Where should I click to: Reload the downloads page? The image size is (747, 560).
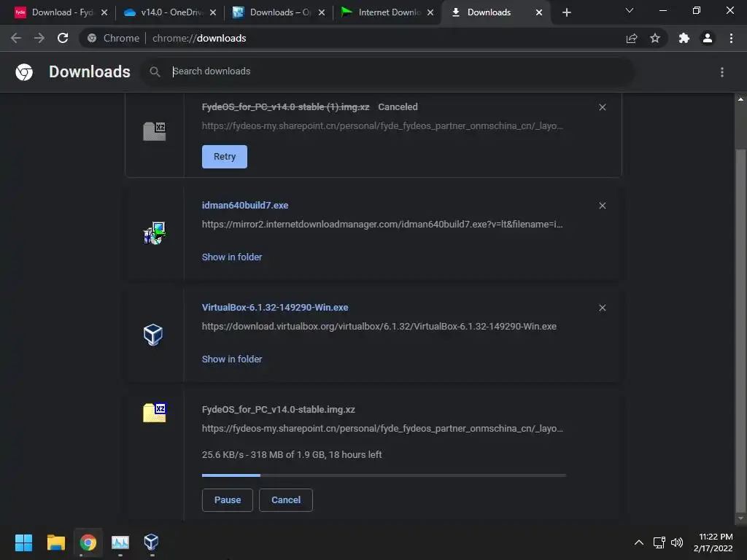pyautogui.click(x=63, y=38)
